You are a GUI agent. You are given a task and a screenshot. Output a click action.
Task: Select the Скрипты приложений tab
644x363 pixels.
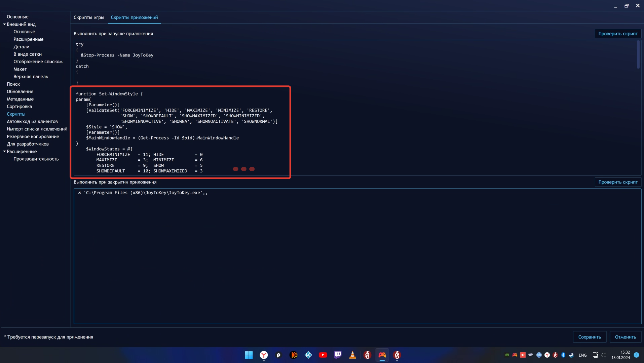134,17
